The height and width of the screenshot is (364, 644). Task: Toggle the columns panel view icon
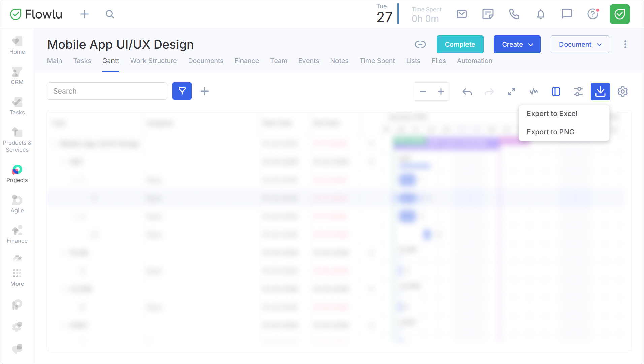click(x=556, y=92)
